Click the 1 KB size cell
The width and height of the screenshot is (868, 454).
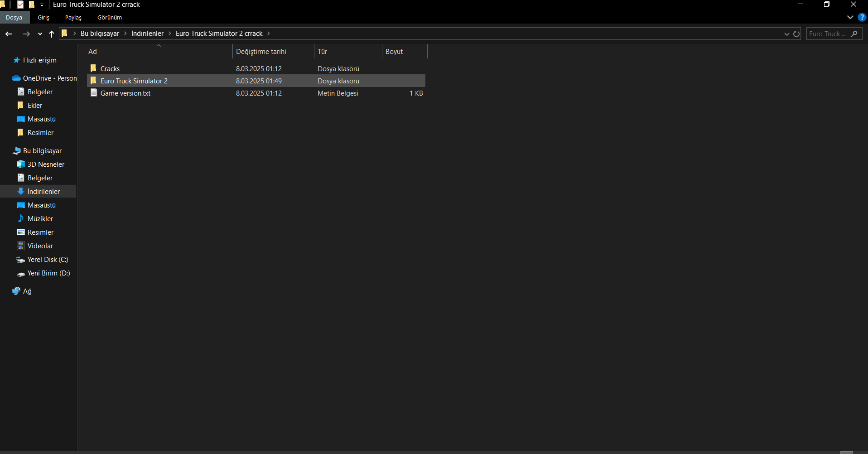pos(416,93)
